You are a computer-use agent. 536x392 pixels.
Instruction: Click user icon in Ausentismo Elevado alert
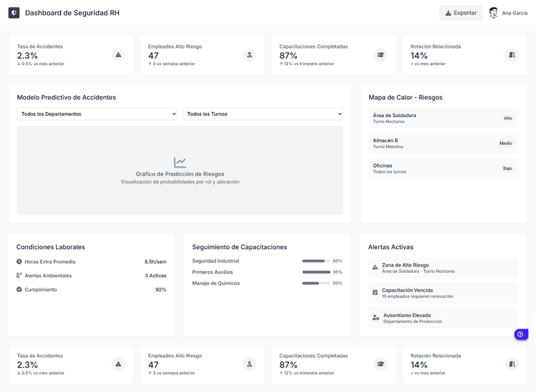coord(375,318)
